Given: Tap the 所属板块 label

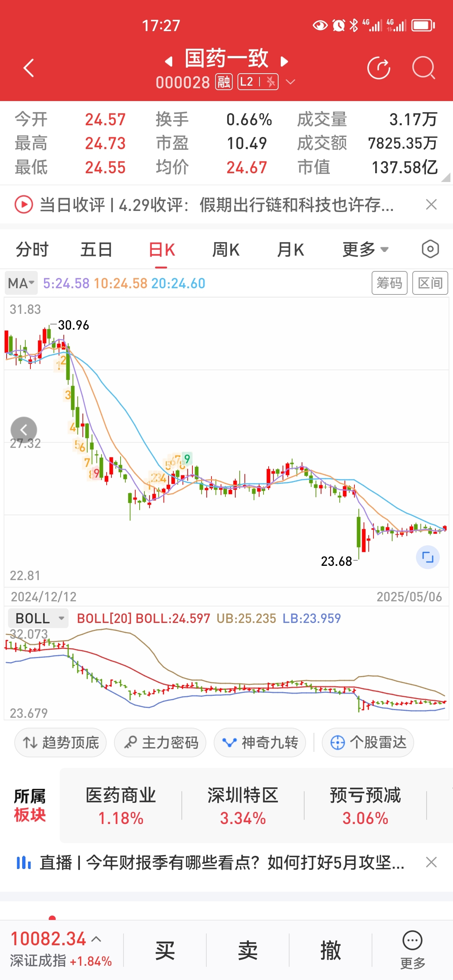Looking at the screenshot, I should [x=30, y=805].
